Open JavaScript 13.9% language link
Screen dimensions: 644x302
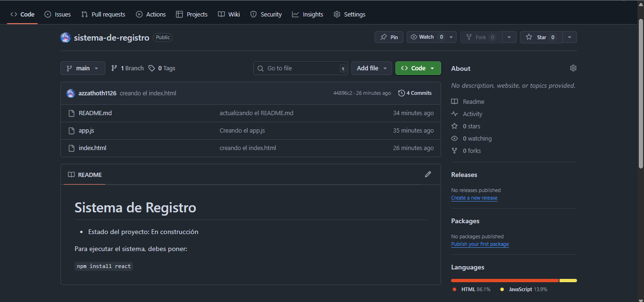pos(524,289)
